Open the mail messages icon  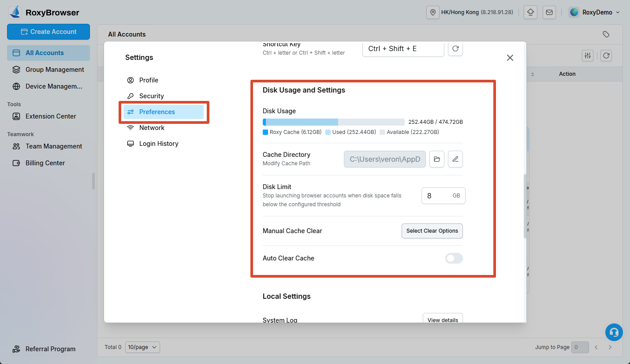(x=549, y=12)
